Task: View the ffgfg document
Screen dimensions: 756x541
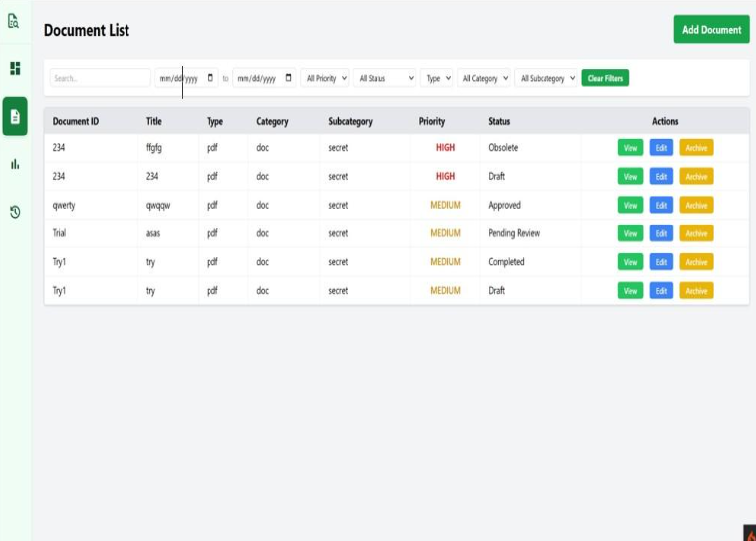Action: click(630, 148)
